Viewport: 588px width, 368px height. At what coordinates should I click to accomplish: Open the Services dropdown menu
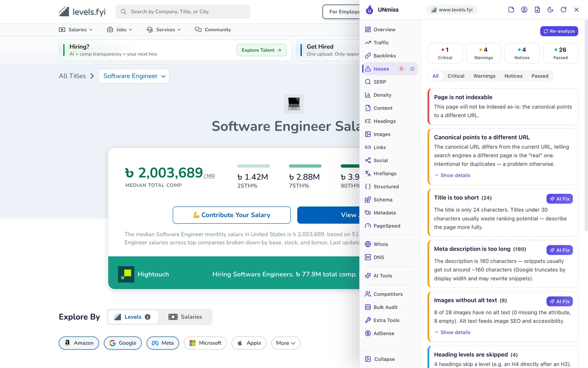(164, 29)
